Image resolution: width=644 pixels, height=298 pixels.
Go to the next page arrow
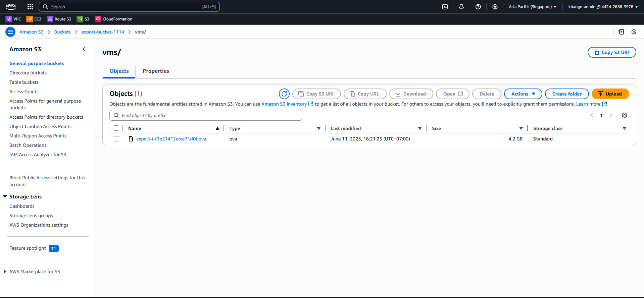(611, 115)
